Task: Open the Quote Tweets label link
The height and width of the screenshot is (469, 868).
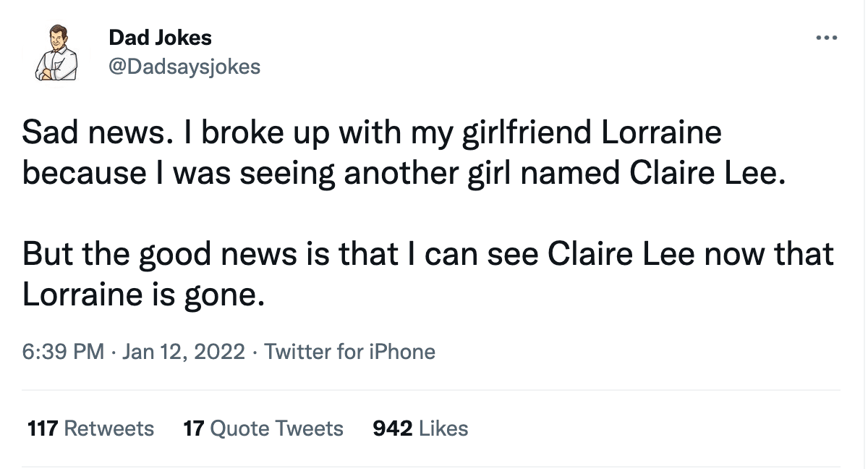Action: point(276,428)
